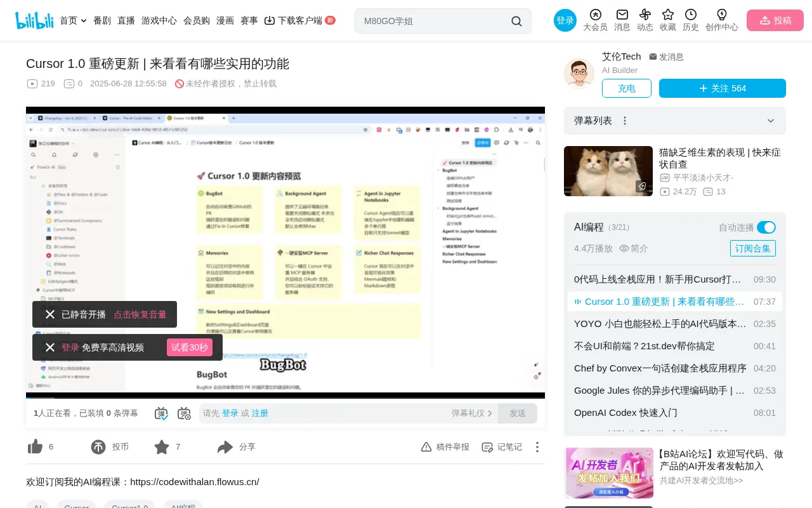Screen dimensions: 812x508
Task: Toggle the 自动连播 autoplay switch
Action: pos(766,227)
